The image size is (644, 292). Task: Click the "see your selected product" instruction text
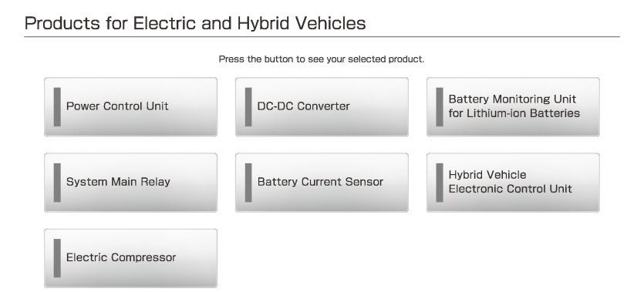[366, 59]
